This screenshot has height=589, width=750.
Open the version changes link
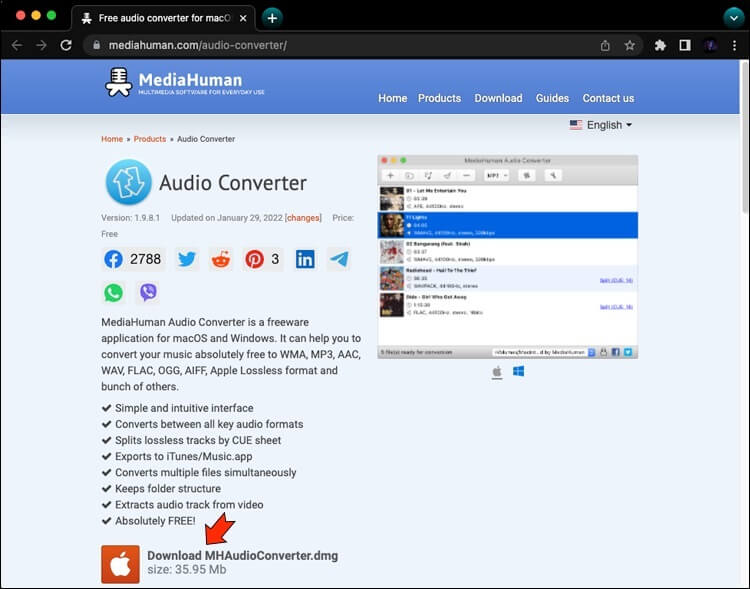(x=303, y=218)
